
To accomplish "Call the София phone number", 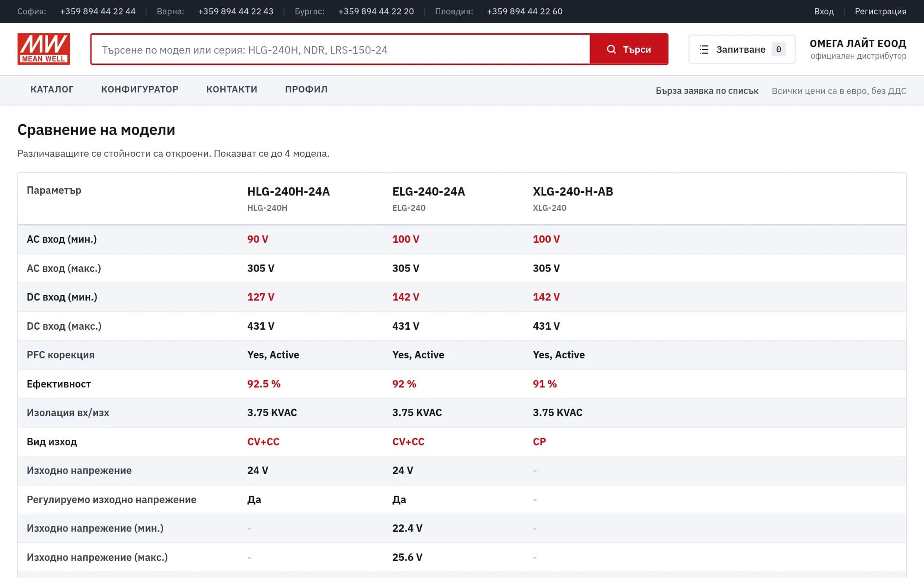I will point(98,12).
